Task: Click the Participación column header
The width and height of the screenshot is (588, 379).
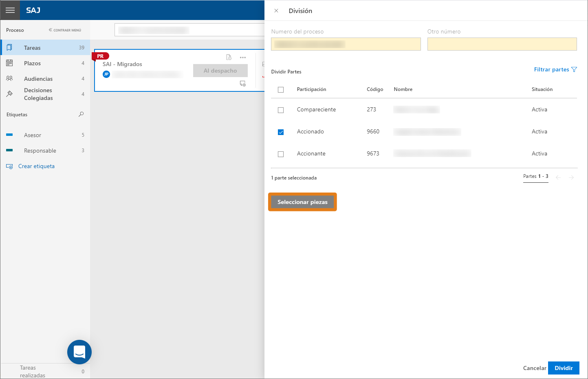Action: click(311, 89)
